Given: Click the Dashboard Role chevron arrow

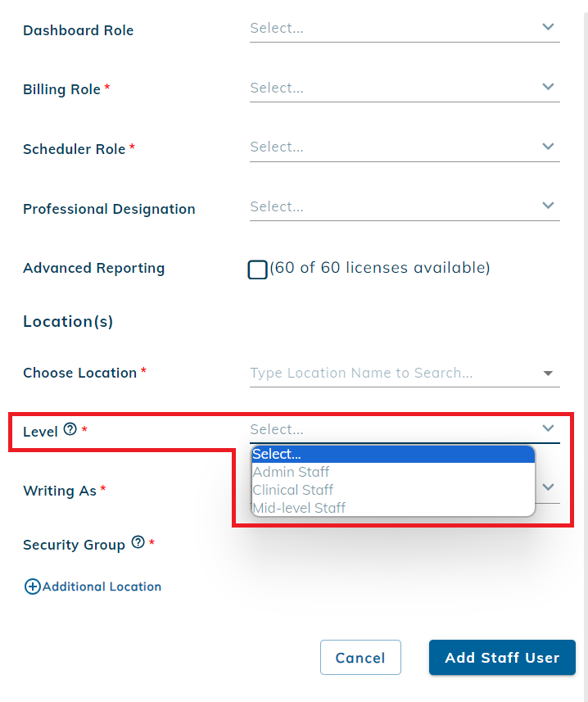Looking at the screenshot, I should (548, 27).
